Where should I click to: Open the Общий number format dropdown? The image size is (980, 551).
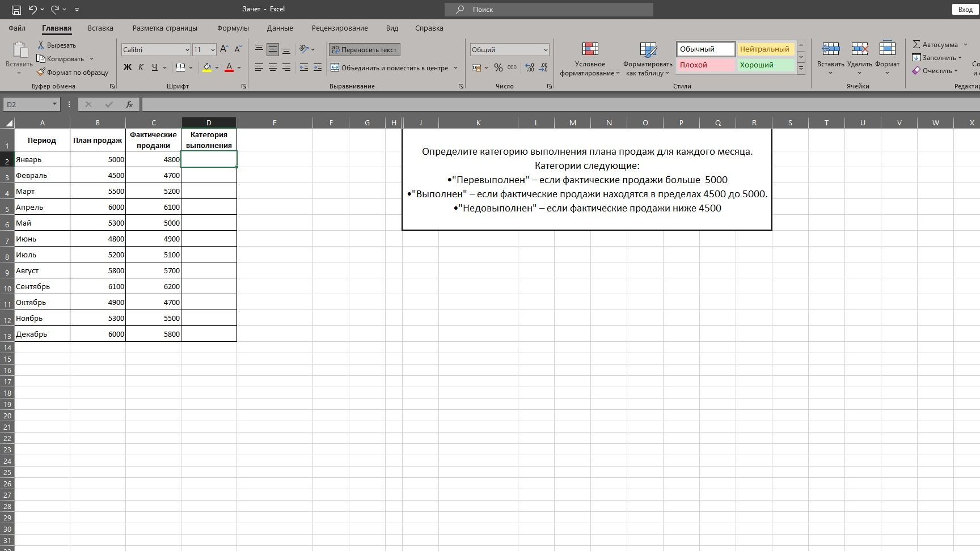[546, 50]
